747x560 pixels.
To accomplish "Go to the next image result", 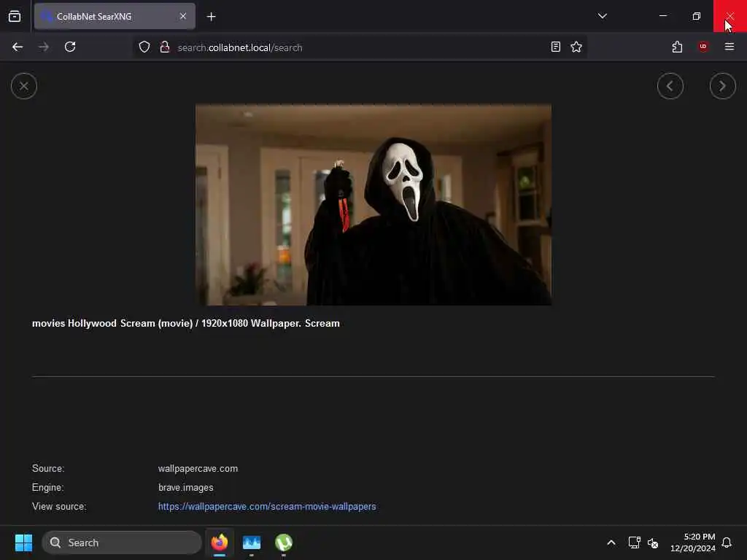I will pyautogui.click(x=723, y=86).
